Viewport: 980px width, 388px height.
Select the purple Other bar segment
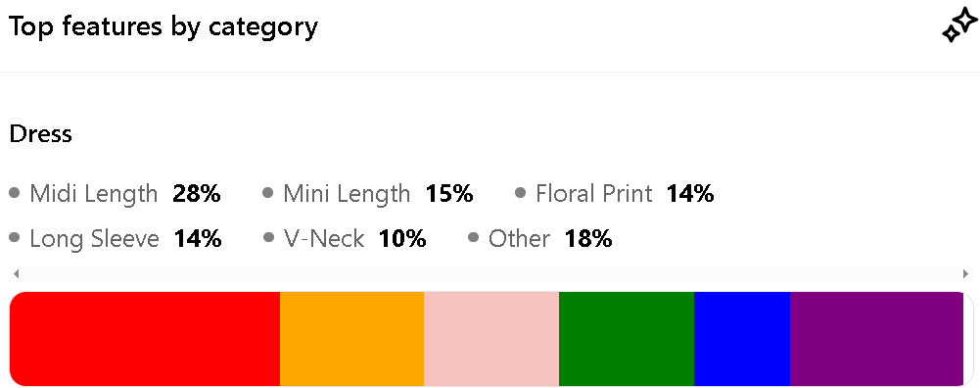click(877, 339)
